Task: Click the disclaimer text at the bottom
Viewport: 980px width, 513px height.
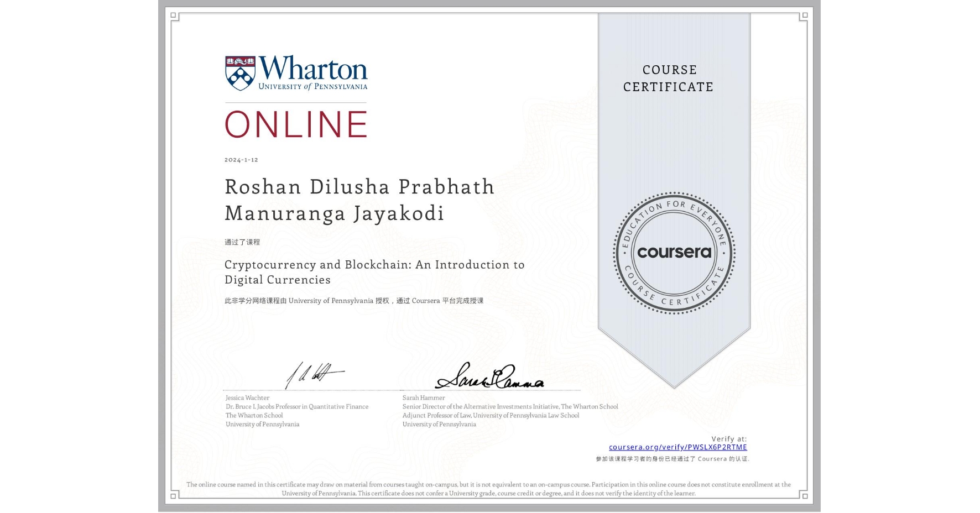Action: click(489, 489)
